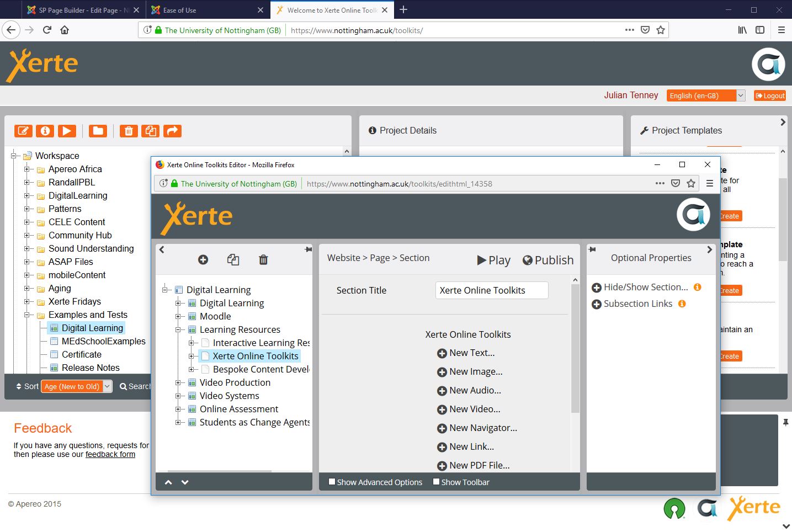
Task: Add New Navigator to the section
Action: (477, 428)
